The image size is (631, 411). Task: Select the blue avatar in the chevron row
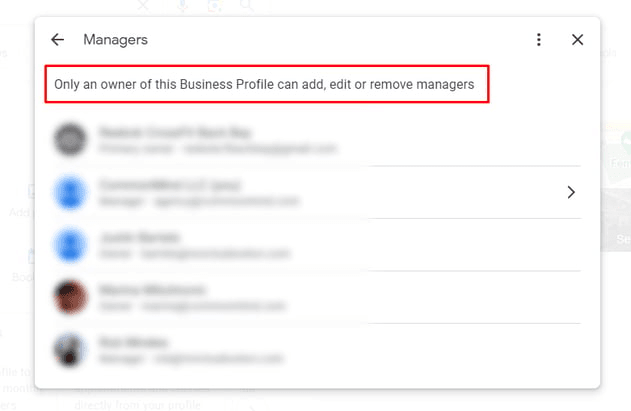click(x=71, y=192)
